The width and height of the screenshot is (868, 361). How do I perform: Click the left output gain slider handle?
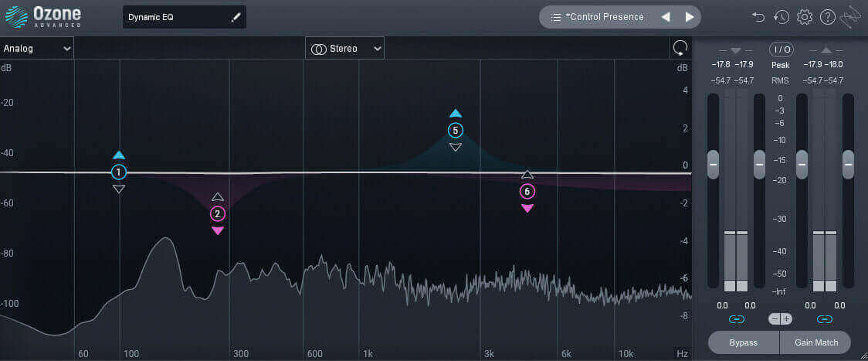coord(802,164)
